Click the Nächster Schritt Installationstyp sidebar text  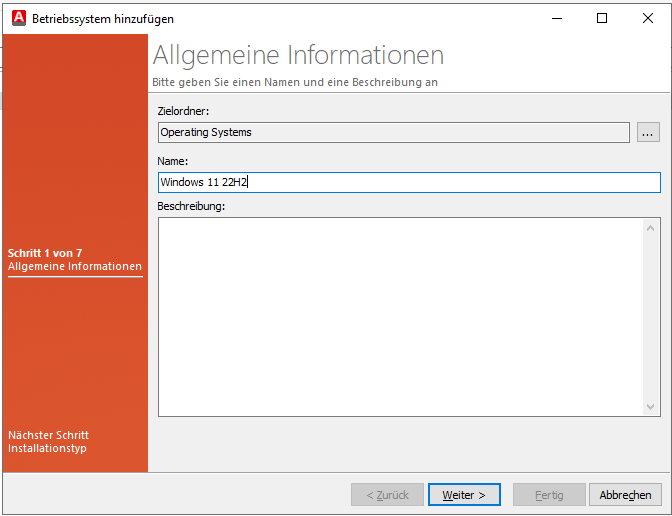[48, 442]
